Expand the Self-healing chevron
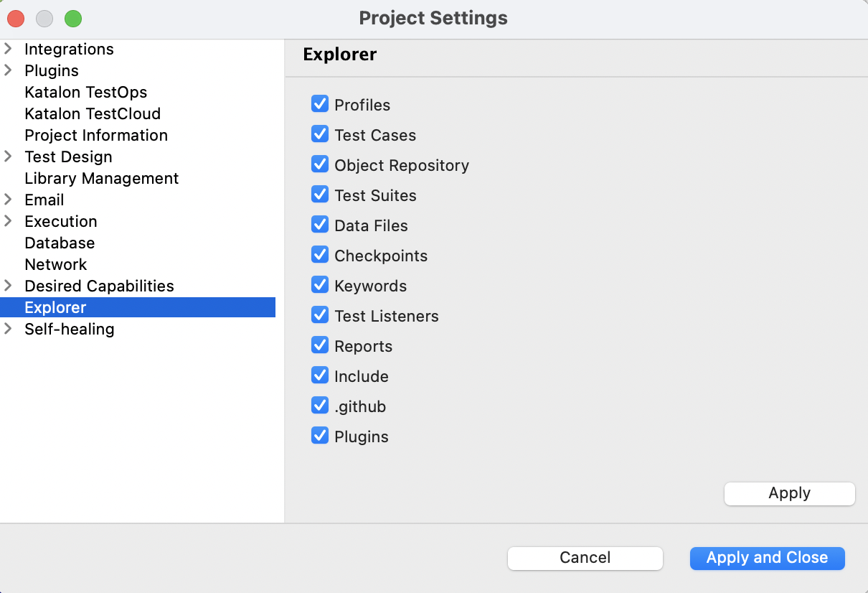 (9, 329)
